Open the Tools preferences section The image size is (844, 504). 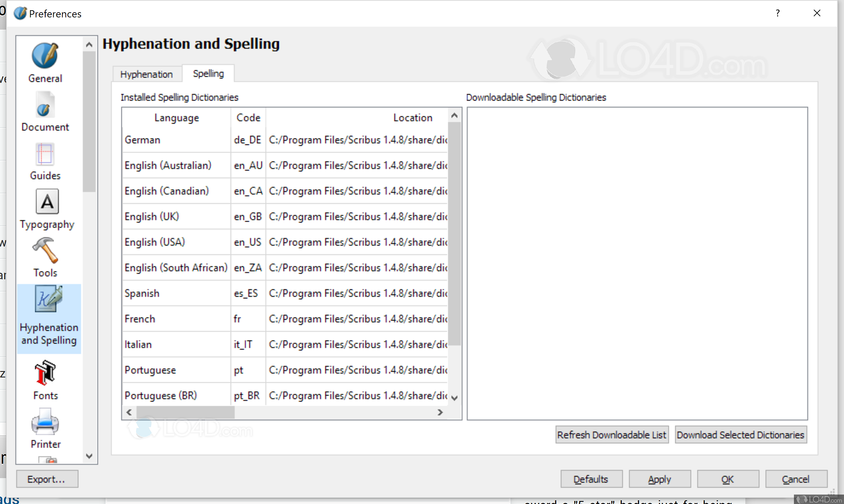45,257
